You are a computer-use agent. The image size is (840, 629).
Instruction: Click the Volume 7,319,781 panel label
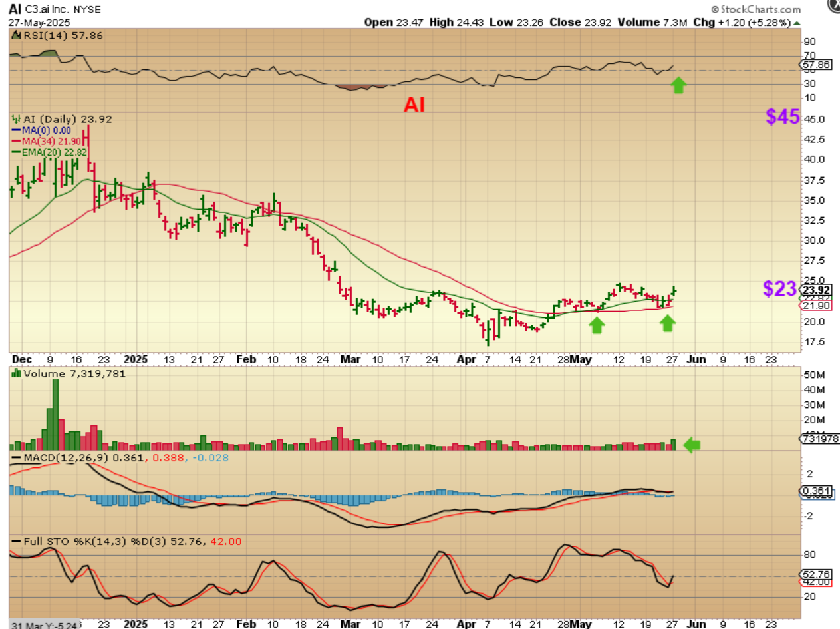tap(69, 374)
